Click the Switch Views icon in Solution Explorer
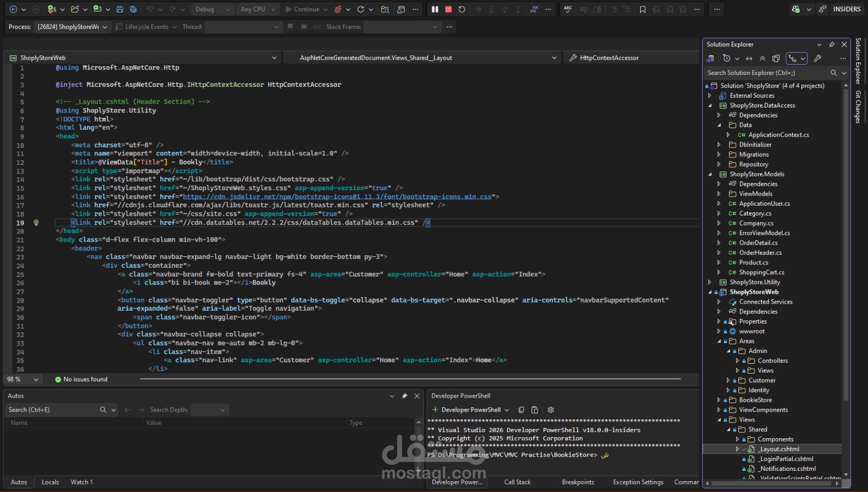 [710, 59]
